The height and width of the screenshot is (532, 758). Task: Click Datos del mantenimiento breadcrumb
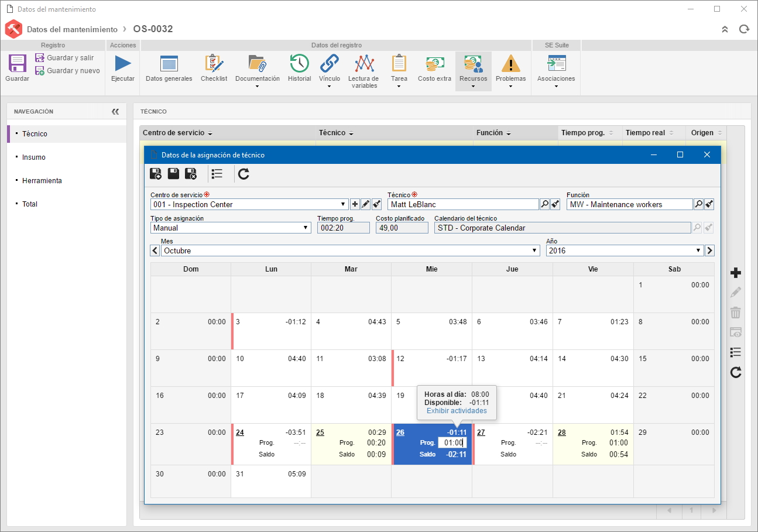(72, 29)
